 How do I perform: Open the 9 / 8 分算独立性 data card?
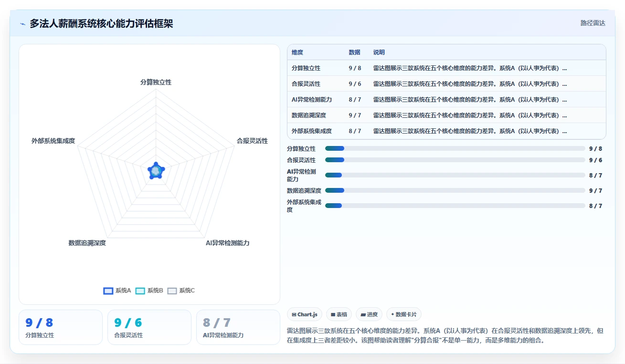point(61,327)
